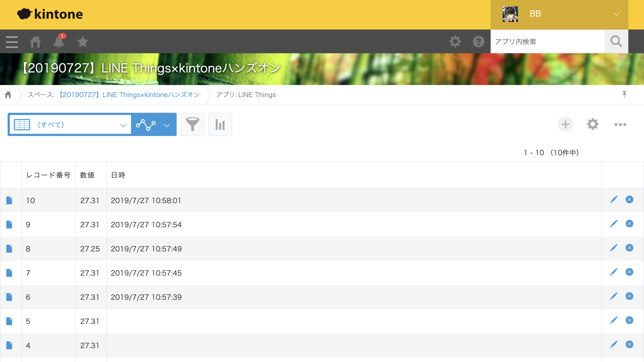Click BB user avatar
The image size is (644, 362).
click(x=510, y=14)
